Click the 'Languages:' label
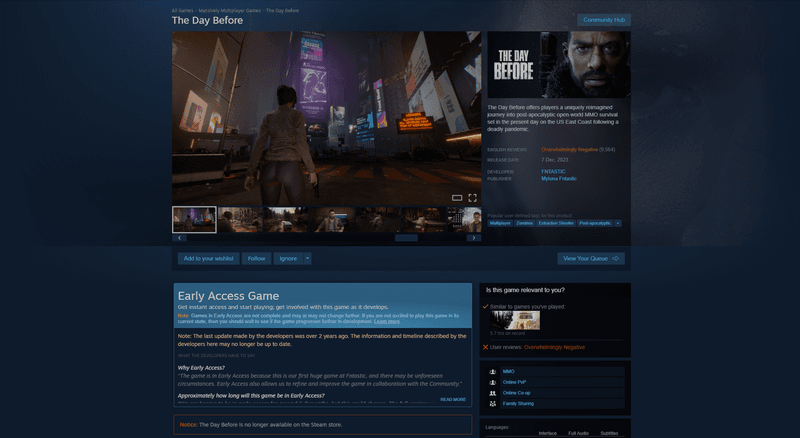800x438 pixels. [x=497, y=427]
